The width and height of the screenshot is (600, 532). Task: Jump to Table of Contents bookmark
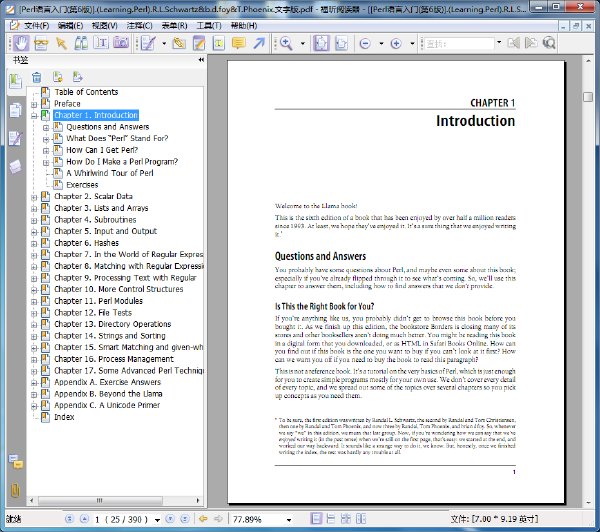pos(86,92)
